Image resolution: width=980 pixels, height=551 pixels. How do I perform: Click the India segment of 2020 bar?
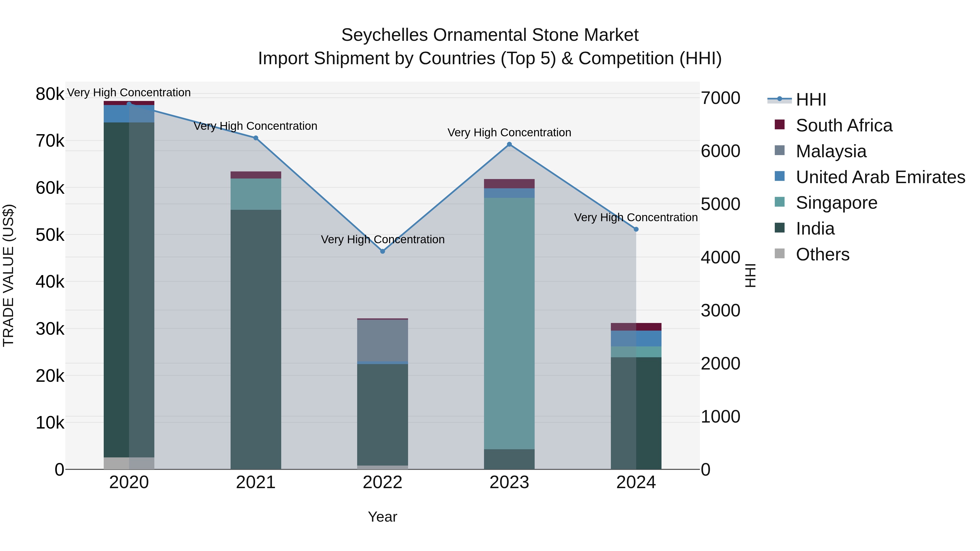click(129, 290)
